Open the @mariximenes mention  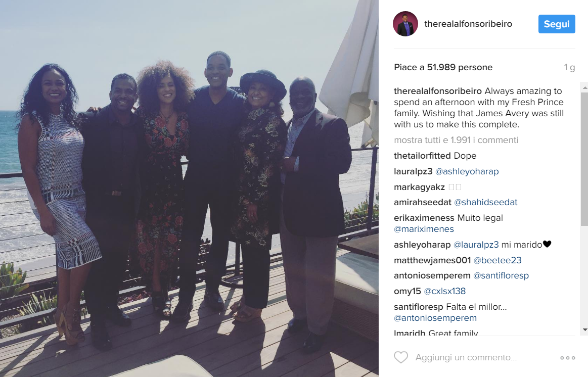click(x=424, y=229)
